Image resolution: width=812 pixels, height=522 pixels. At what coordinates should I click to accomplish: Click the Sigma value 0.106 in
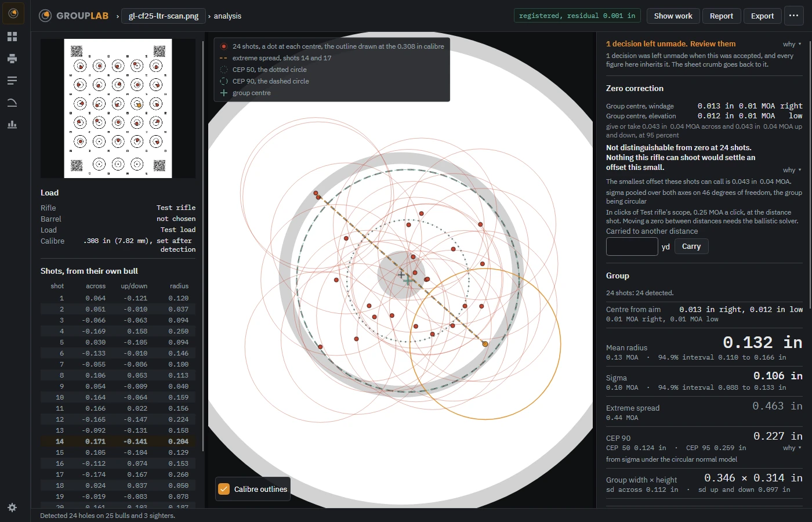[778, 376]
